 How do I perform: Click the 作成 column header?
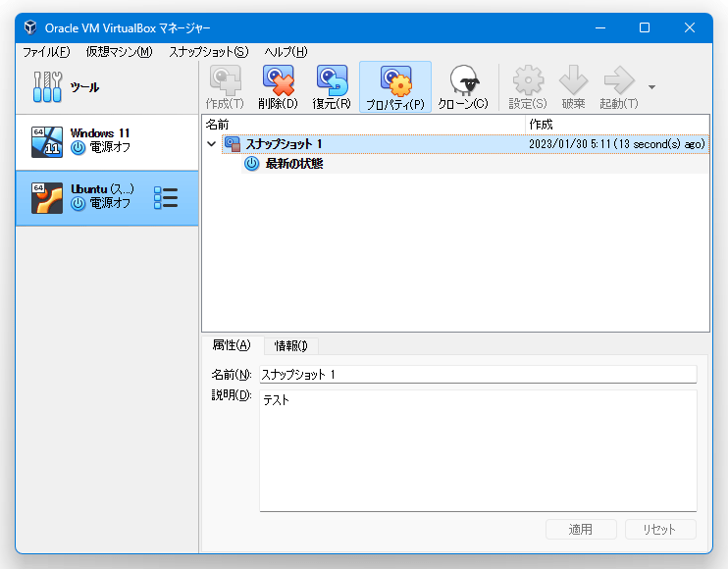[x=617, y=125]
